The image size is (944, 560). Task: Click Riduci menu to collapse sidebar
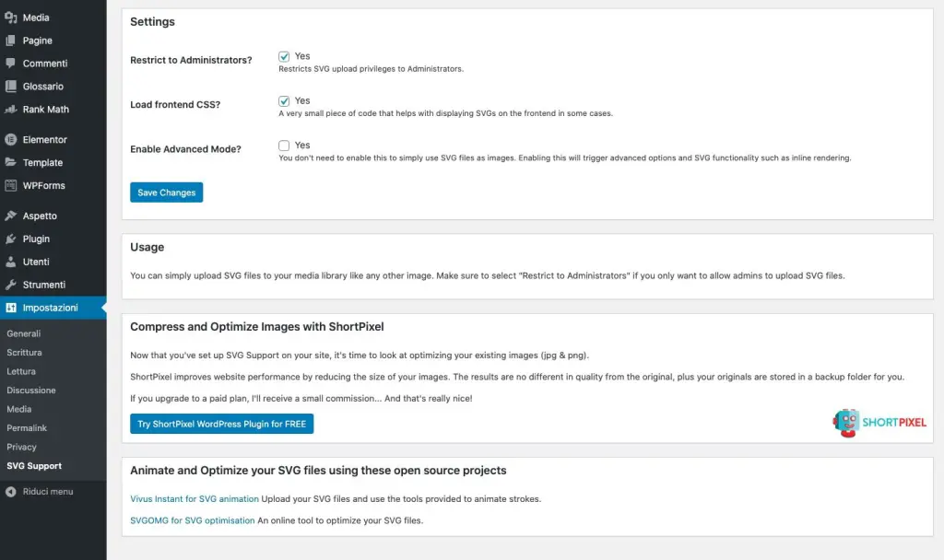point(48,492)
